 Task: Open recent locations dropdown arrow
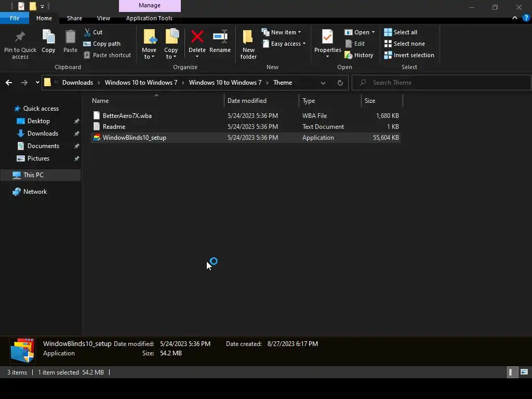pyautogui.click(x=37, y=83)
